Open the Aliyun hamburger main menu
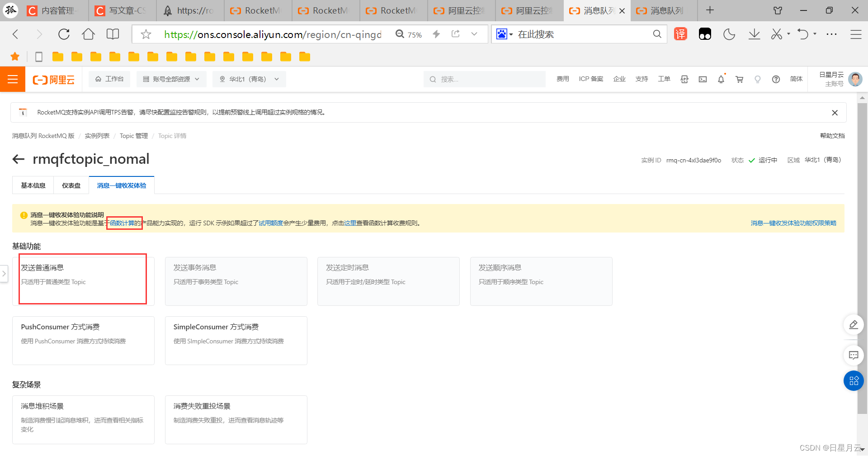This screenshot has width=868, height=456. 13,79
